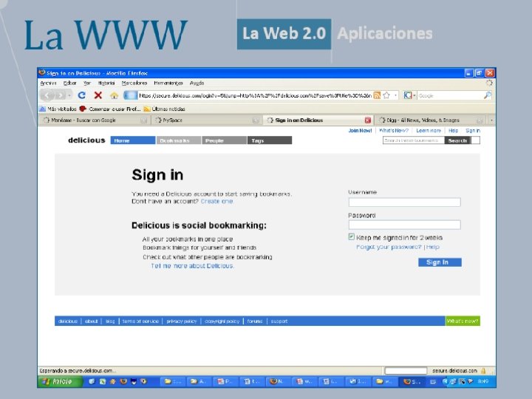Click the Help link in the top bar
Screen dimensions: 532x399
[x=453, y=131]
